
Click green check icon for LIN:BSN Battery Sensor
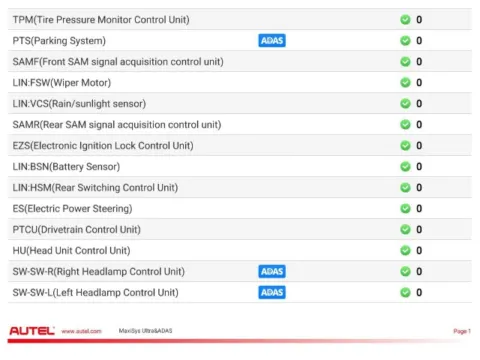(405, 167)
